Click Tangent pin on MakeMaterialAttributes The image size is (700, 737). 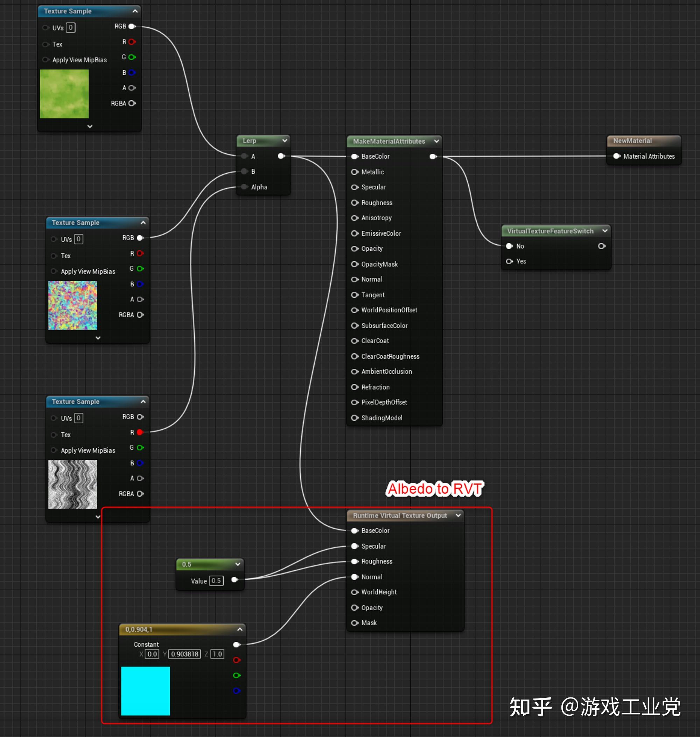coord(355,295)
